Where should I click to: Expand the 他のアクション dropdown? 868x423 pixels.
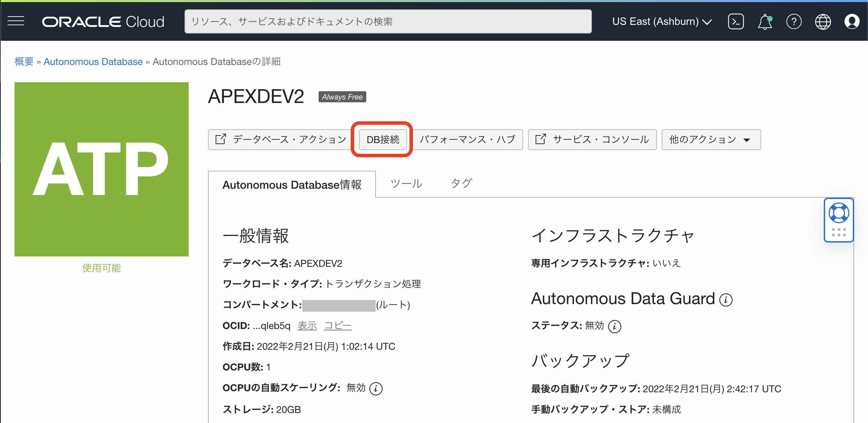coord(711,140)
